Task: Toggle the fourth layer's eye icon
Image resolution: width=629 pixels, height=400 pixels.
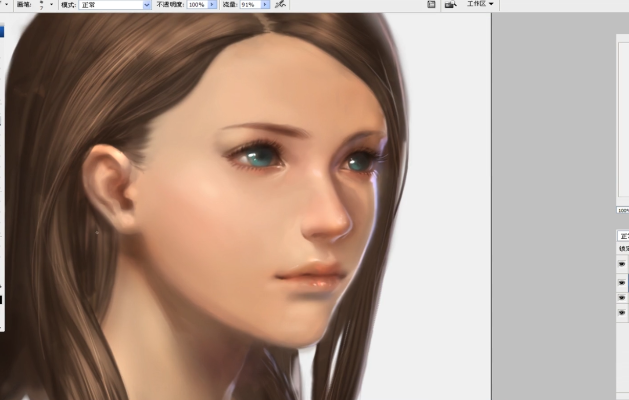Action: pyautogui.click(x=622, y=313)
